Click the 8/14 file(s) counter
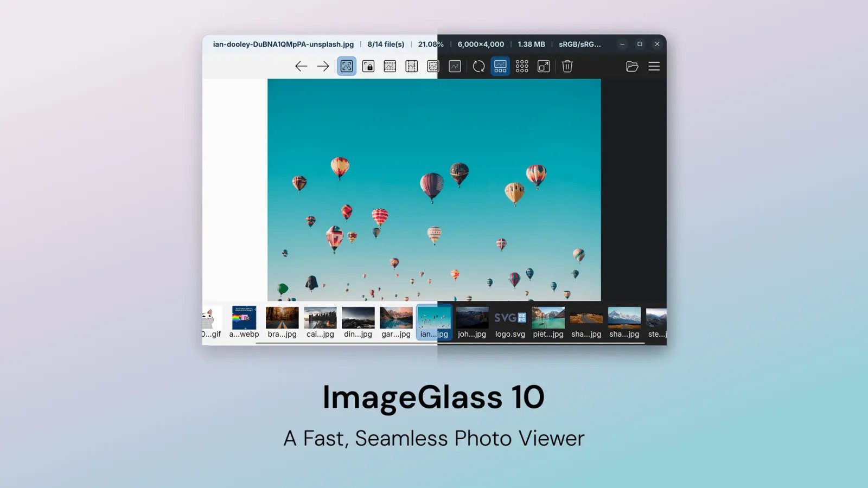Screen dimensions: 868x488 (386, 44)
